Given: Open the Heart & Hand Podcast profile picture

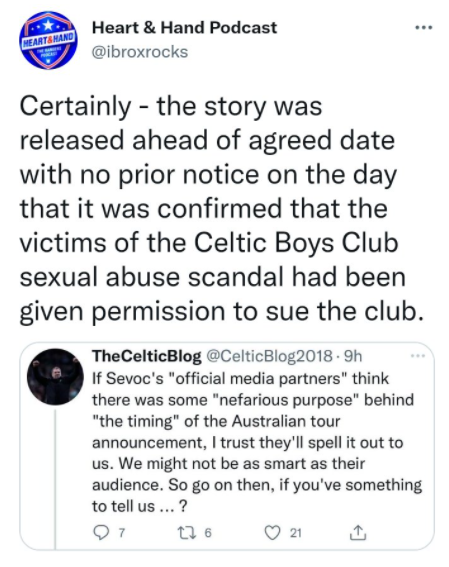Looking at the screenshot, I should pos(48,40).
